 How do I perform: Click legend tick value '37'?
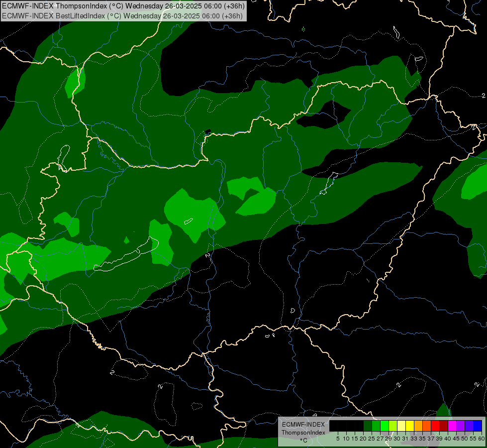click(430, 439)
